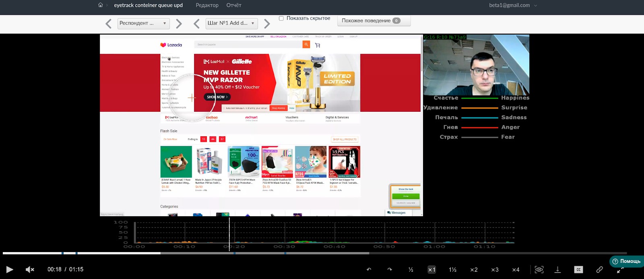Screen dimensions: 644x279
Task: Open the Респондент dropdown
Action: 143,23
